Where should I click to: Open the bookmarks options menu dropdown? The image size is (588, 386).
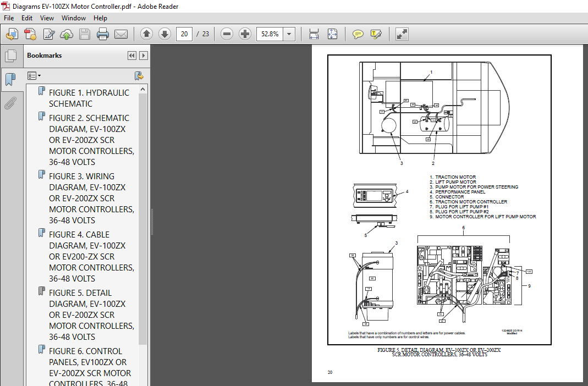point(34,76)
